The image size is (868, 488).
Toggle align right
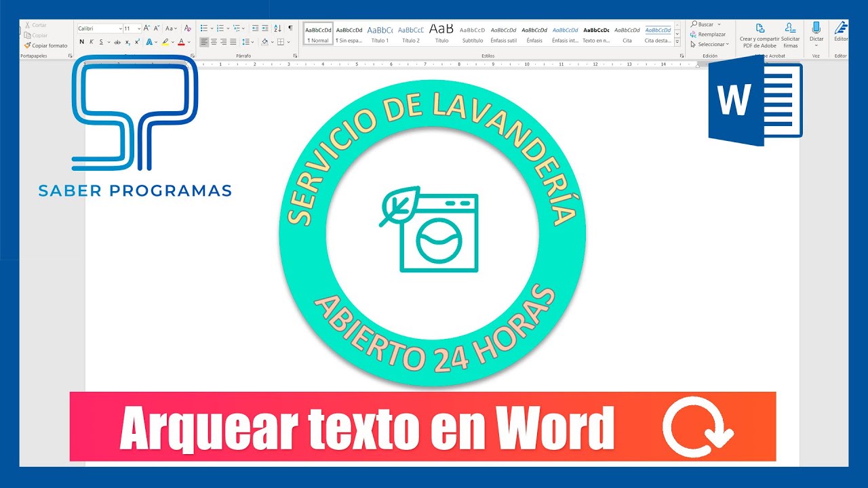tap(223, 42)
